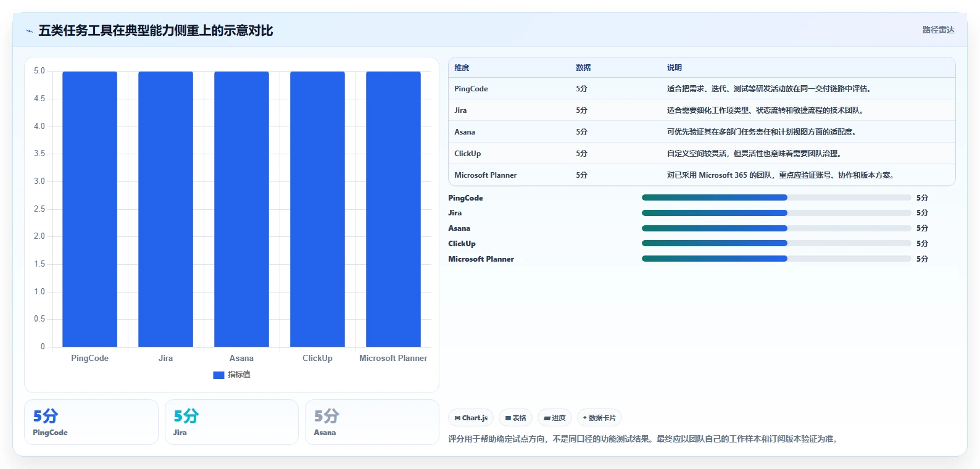
Task: Click the 数据卡片 tag chip
Action: click(x=599, y=418)
